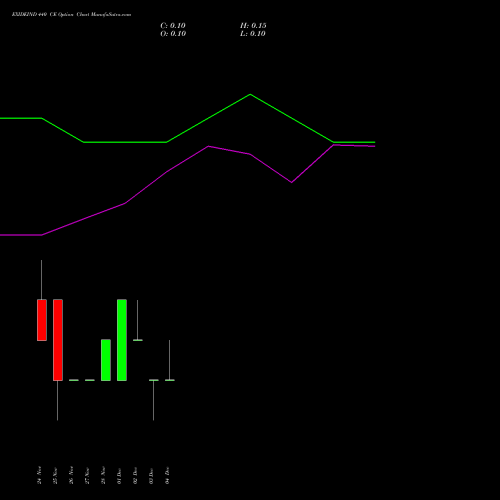This screenshot has width=500, height=500.
Task: Click the 27 Nov flat candle
Action: pyautogui.click(x=90, y=380)
